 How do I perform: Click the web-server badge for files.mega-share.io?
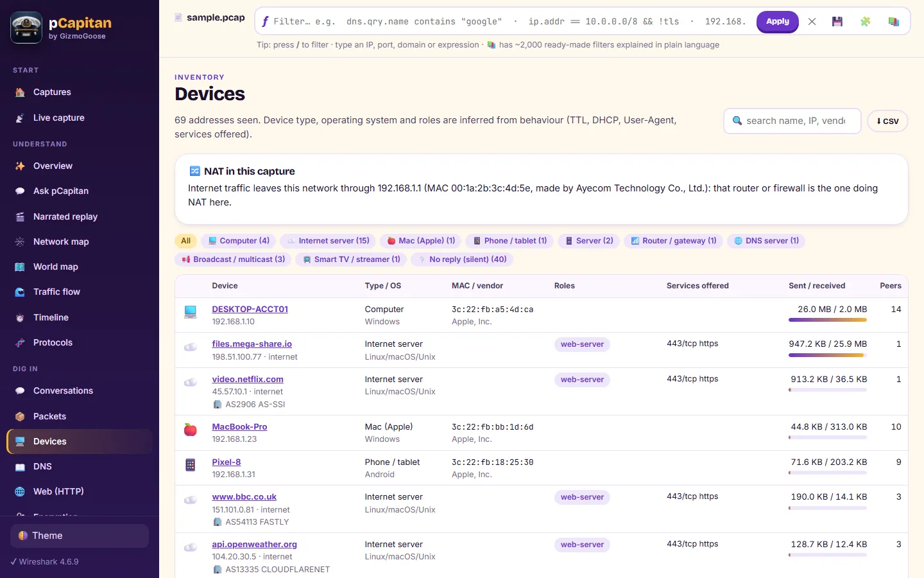tap(582, 345)
